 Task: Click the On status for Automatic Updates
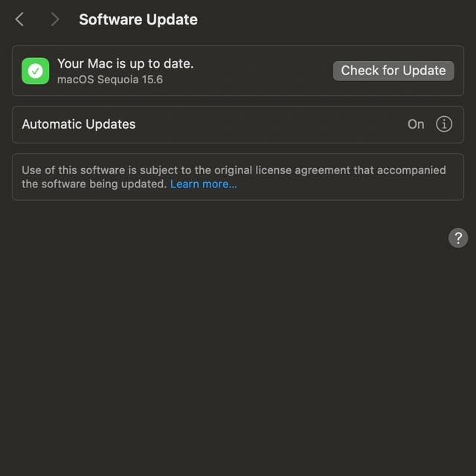click(416, 124)
